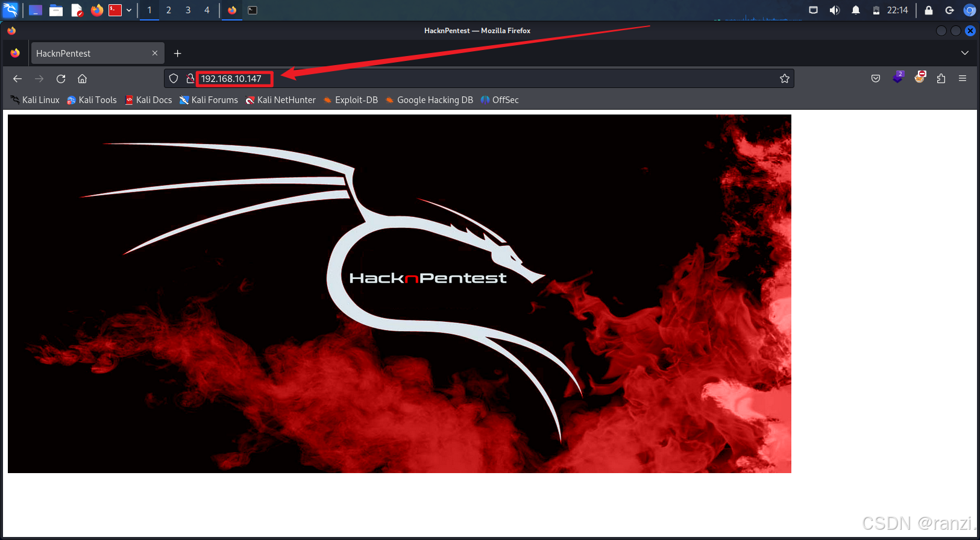Switch to workspace 3
The width and height of the screenshot is (980, 540).
click(188, 10)
